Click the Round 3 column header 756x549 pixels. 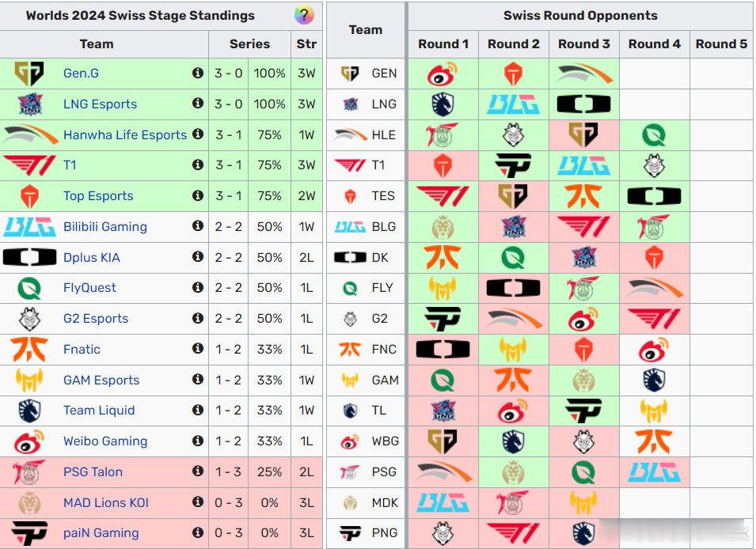pos(584,44)
